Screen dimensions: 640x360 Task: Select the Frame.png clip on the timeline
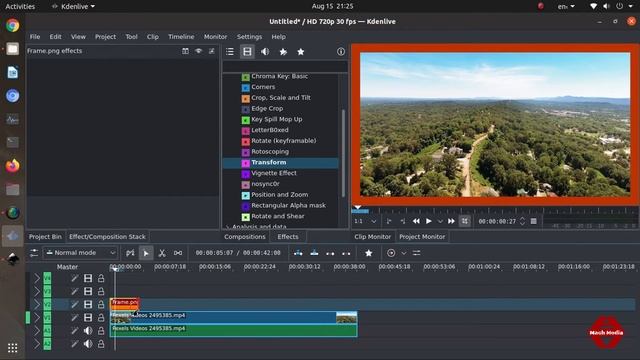click(x=124, y=304)
